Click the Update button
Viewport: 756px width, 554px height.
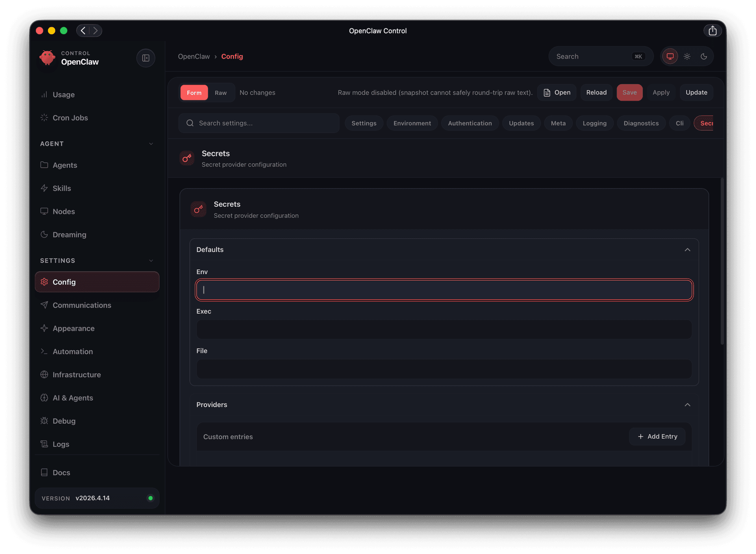[x=696, y=93]
